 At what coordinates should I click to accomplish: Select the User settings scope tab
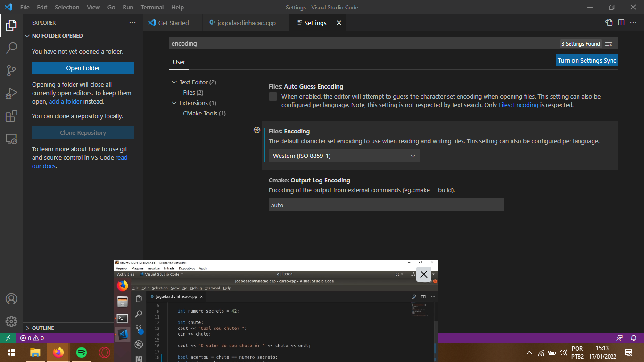tap(179, 62)
